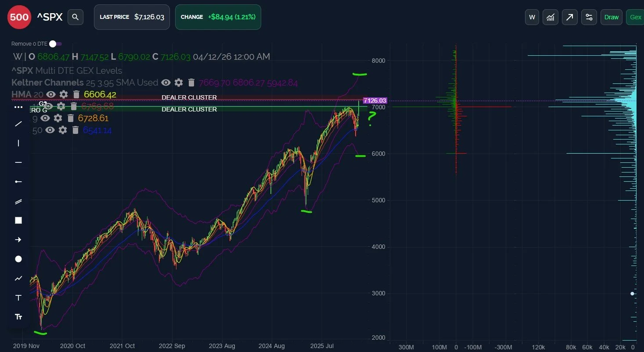Switch to the Gex tab
Viewport: 644px width, 352px height.
click(636, 17)
